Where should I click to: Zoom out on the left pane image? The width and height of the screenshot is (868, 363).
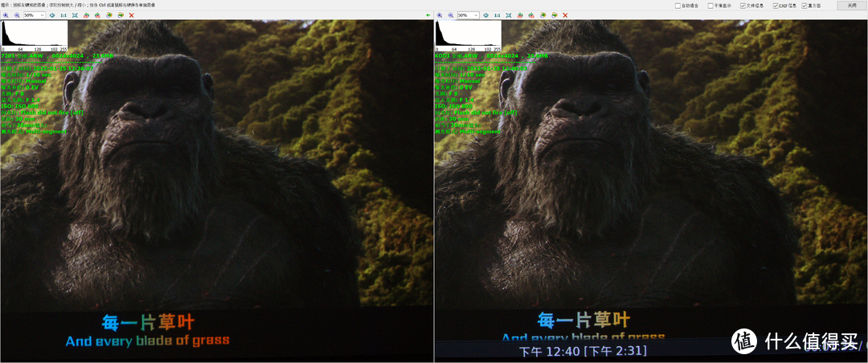tap(17, 15)
